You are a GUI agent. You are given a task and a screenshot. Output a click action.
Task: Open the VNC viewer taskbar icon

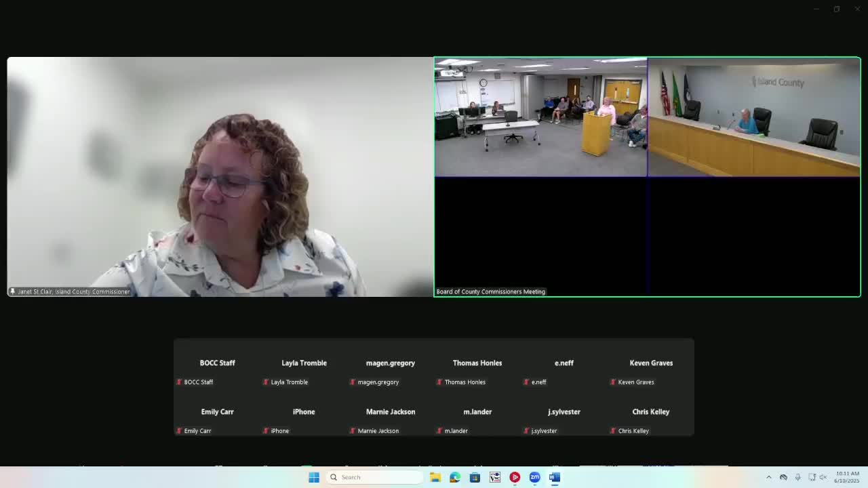coord(495,477)
